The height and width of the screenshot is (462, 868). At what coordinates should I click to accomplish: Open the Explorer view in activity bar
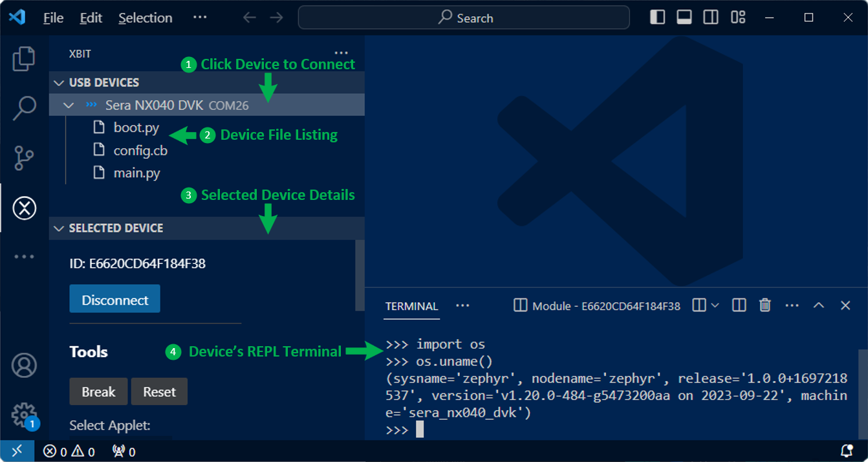coord(24,59)
